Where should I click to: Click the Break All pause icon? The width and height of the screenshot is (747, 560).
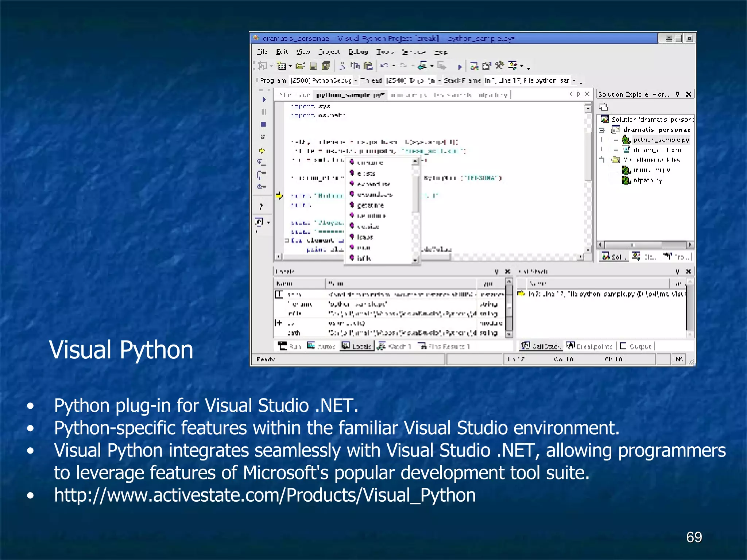264,112
